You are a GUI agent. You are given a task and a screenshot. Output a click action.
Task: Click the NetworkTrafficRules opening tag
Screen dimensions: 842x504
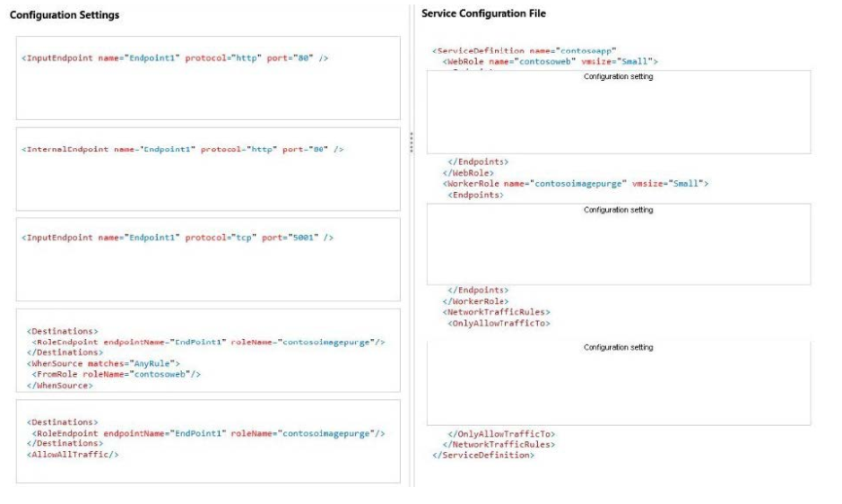click(x=496, y=312)
